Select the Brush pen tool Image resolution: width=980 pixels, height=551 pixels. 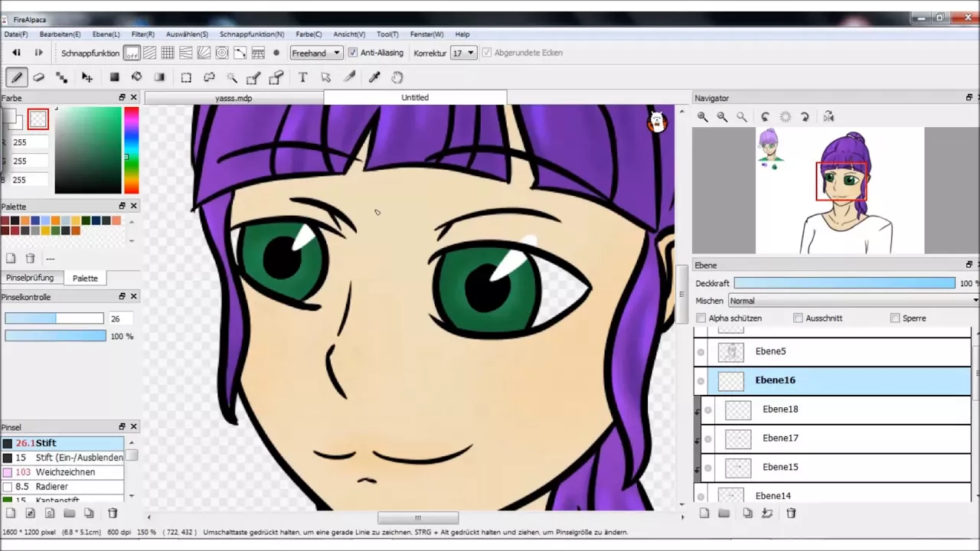16,77
